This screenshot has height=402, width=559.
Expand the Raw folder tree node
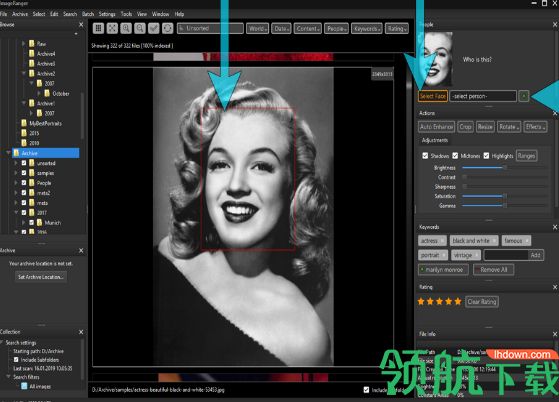[x=24, y=43]
